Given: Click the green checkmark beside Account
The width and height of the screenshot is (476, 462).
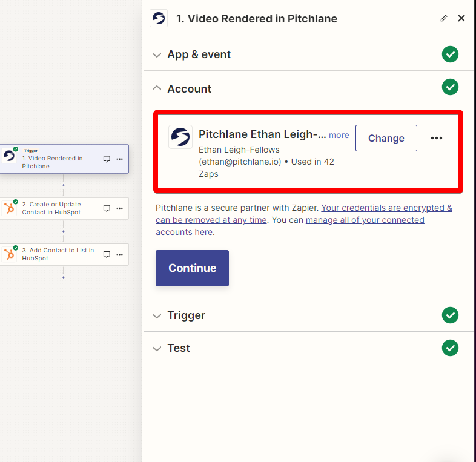Looking at the screenshot, I should (x=450, y=87).
